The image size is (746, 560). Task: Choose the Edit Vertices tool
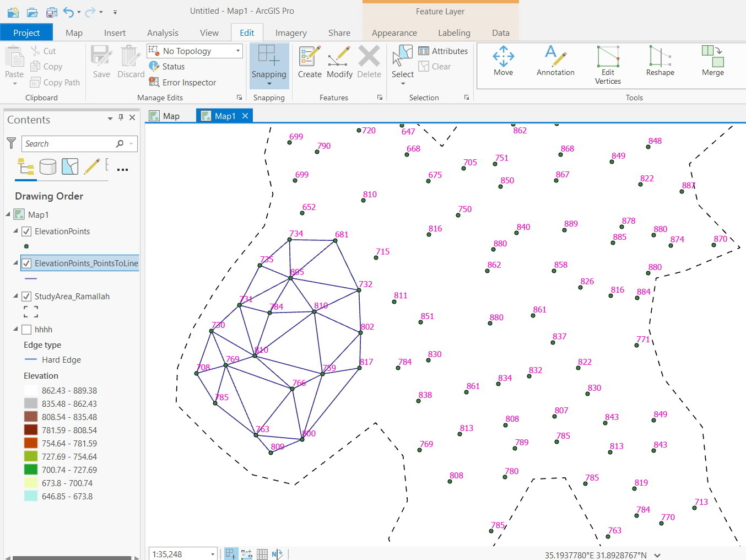point(608,65)
